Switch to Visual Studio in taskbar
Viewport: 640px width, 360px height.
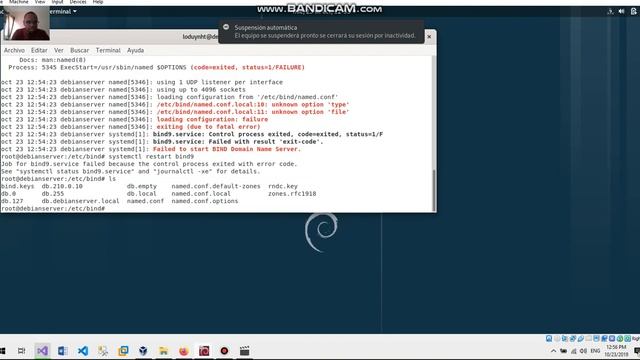pyautogui.click(x=42, y=351)
